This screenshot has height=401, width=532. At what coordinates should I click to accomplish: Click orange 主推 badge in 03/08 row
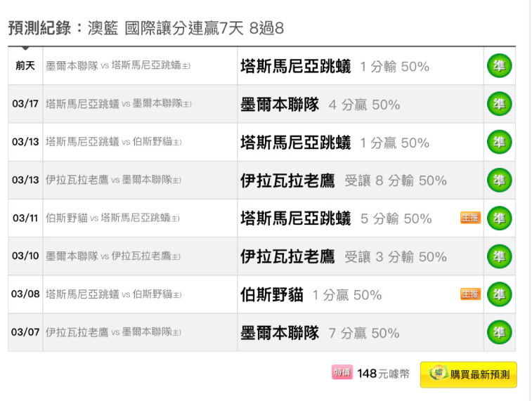[470, 294]
